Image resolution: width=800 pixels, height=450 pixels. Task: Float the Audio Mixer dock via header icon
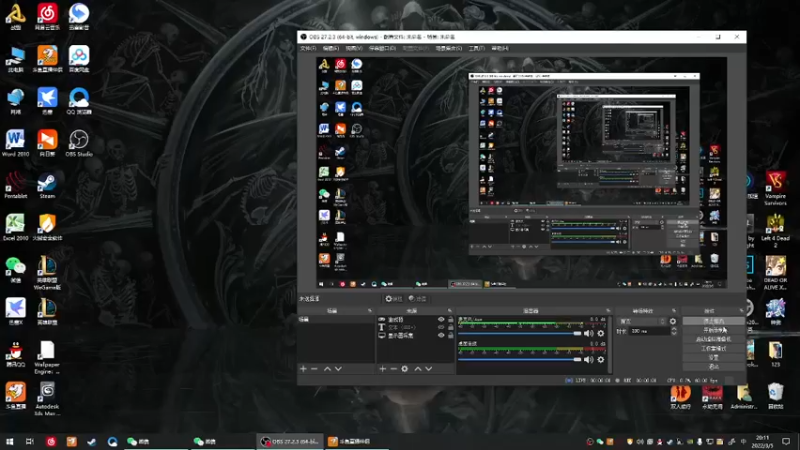click(608, 310)
